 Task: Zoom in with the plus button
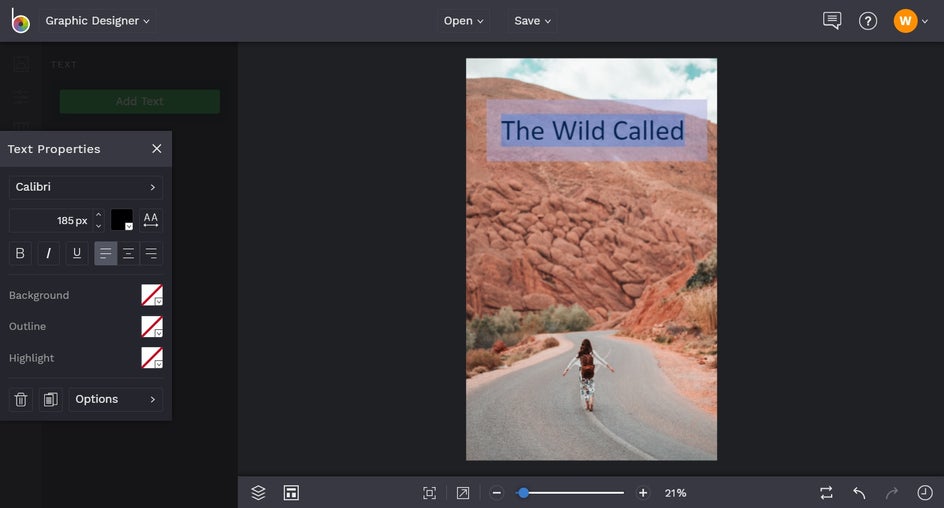[x=643, y=493]
